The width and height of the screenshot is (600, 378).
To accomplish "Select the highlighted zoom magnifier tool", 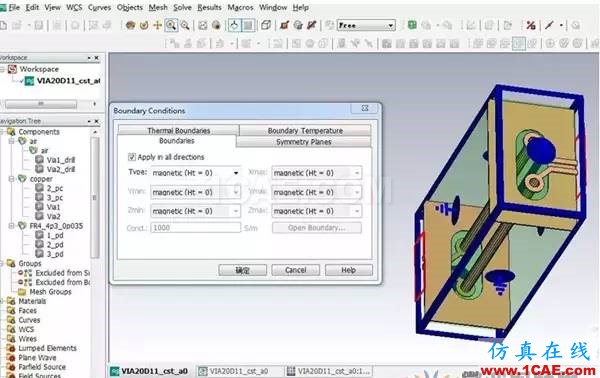I will click(171, 25).
